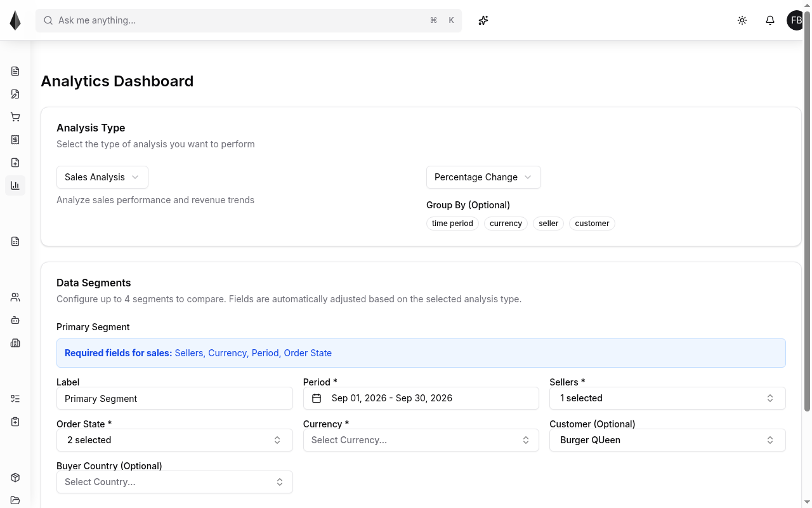Open the bar chart analytics icon
The width and height of the screenshot is (812, 508).
coord(15,185)
